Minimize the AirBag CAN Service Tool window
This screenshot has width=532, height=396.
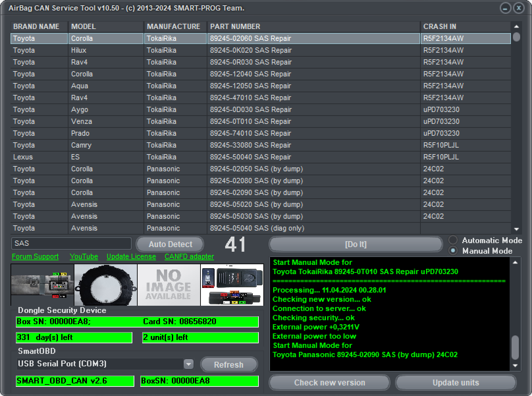coord(505,8)
